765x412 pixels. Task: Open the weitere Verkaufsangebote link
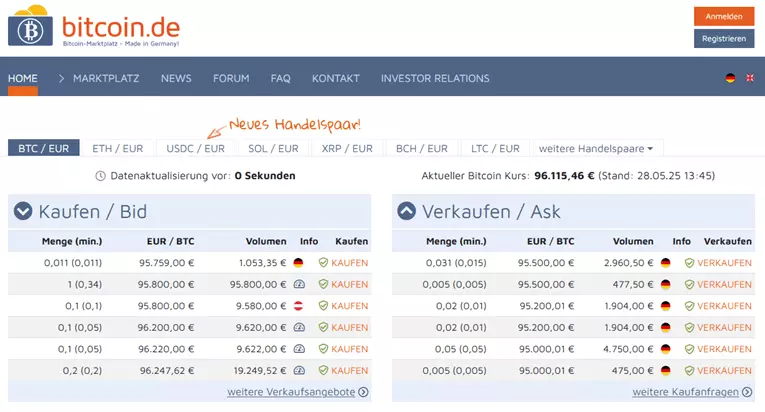coord(291,392)
